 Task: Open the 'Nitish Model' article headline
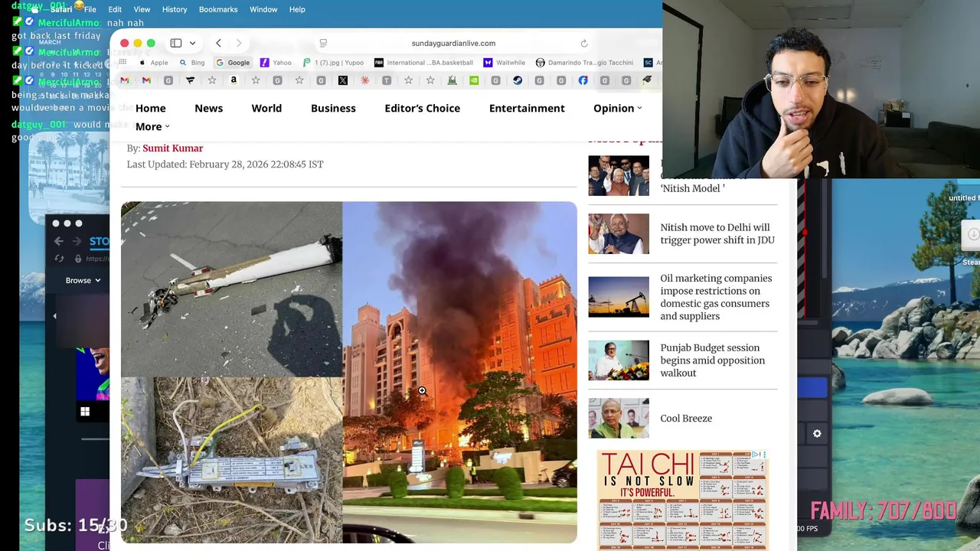click(693, 188)
